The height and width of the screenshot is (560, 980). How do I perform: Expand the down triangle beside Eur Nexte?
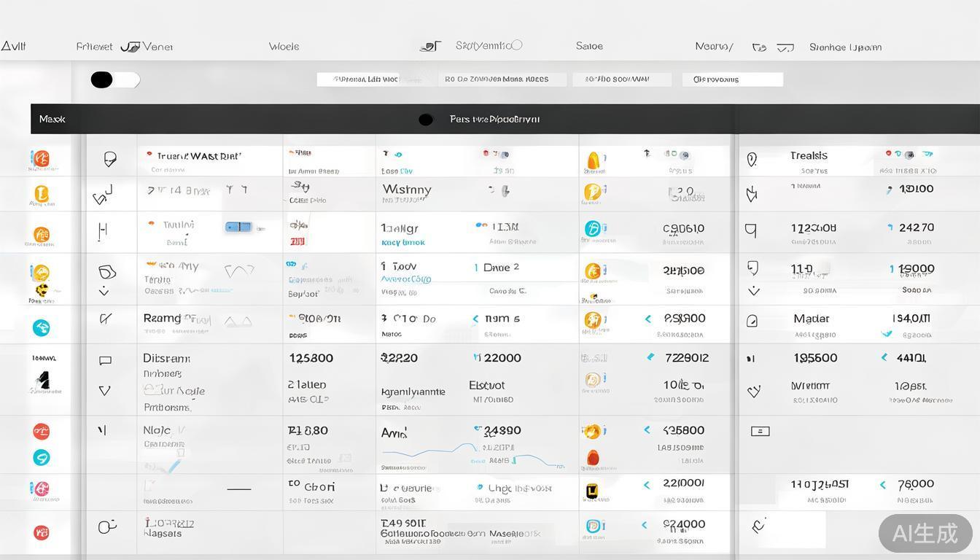pos(104,391)
